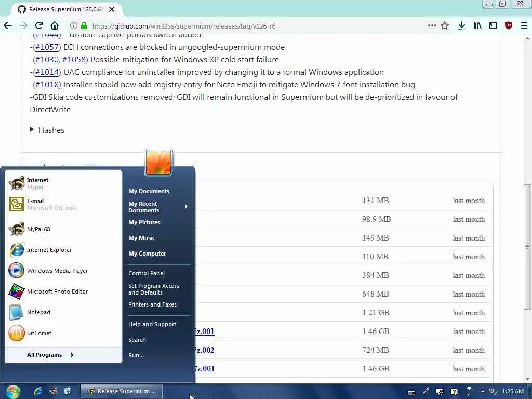The height and width of the screenshot is (399, 532).
Task: Show hidden tray icons arrow
Action: click(x=483, y=391)
